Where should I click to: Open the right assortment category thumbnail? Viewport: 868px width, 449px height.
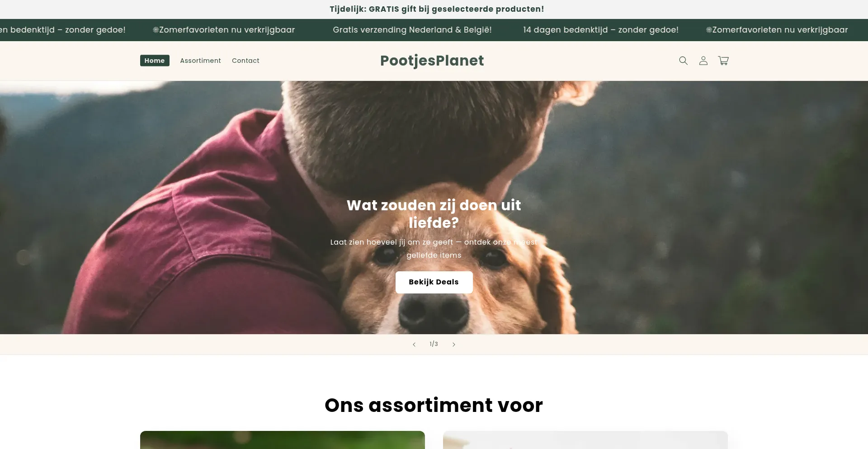(x=585, y=440)
